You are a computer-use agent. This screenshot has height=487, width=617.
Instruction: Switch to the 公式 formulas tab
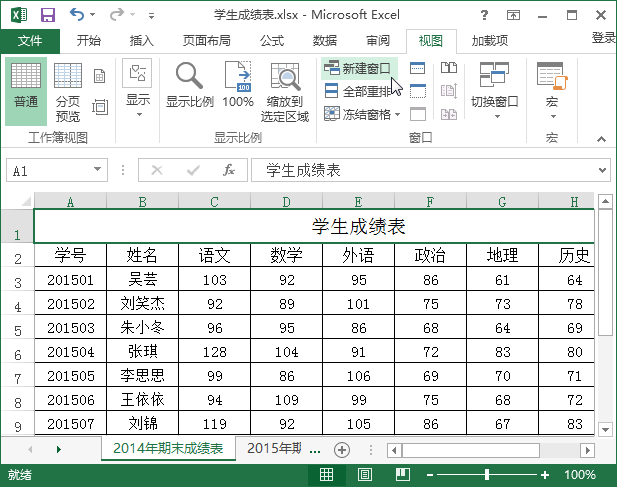coord(271,41)
